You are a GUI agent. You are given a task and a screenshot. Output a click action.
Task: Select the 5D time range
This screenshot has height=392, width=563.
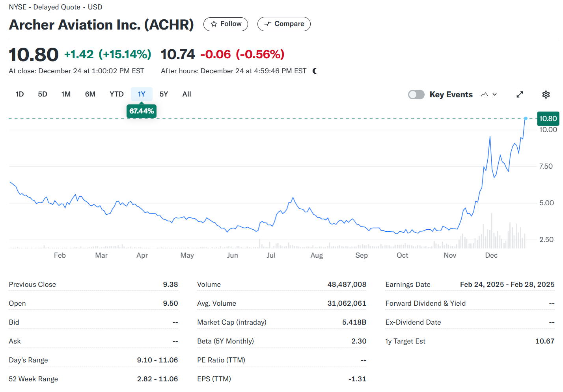tap(43, 94)
